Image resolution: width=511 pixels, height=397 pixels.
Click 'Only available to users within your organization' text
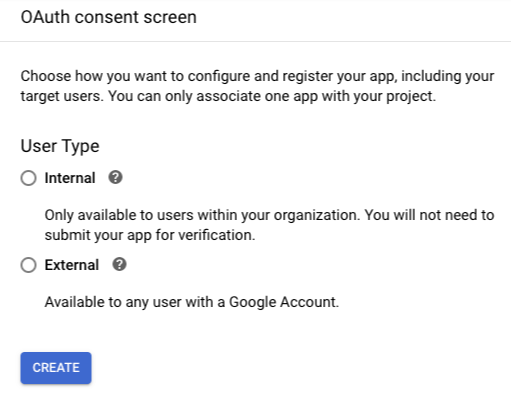[x=203, y=215]
